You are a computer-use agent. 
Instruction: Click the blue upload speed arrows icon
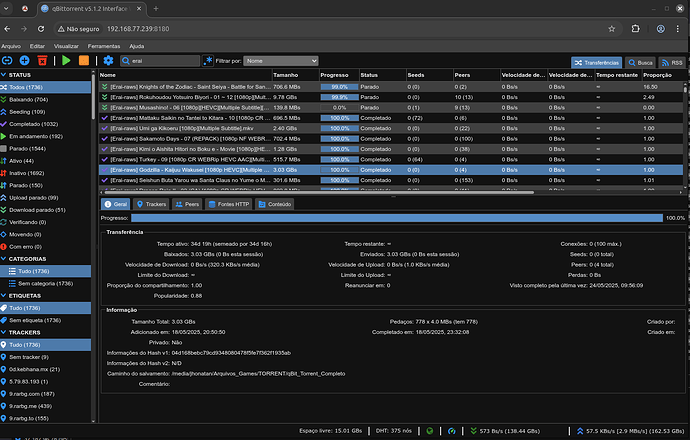click(580, 431)
